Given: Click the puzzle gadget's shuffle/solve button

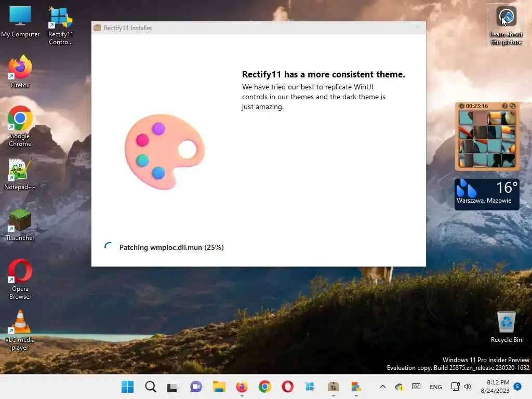Looking at the screenshot, I should click(x=513, y=106).
